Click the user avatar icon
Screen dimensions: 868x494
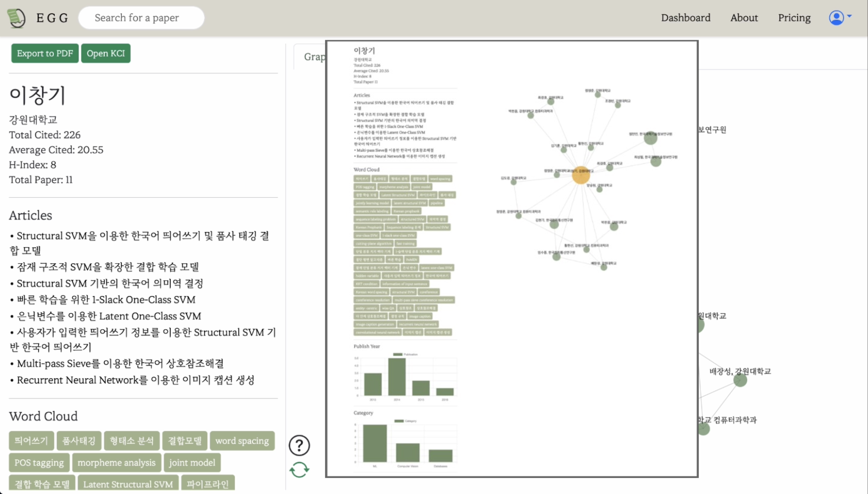837,17
